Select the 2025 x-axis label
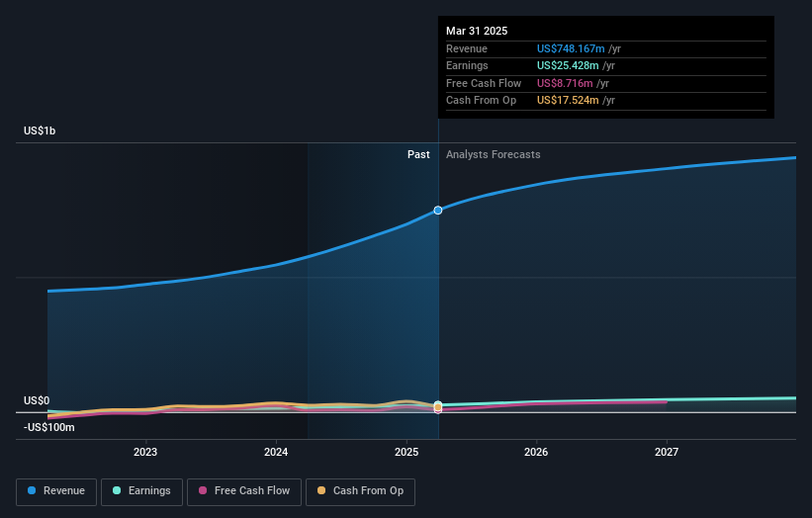The height and width of the screenshot is (518, 812). click(406, 452)
